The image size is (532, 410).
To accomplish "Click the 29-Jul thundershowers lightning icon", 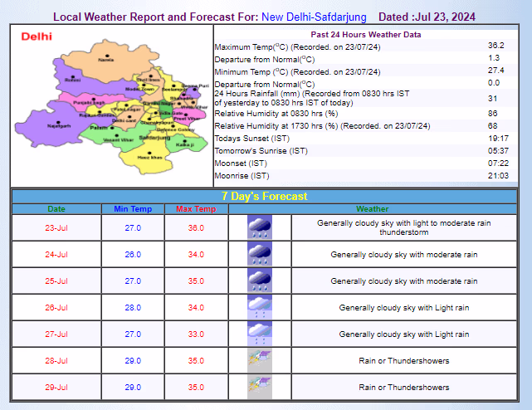I will 260,388.
